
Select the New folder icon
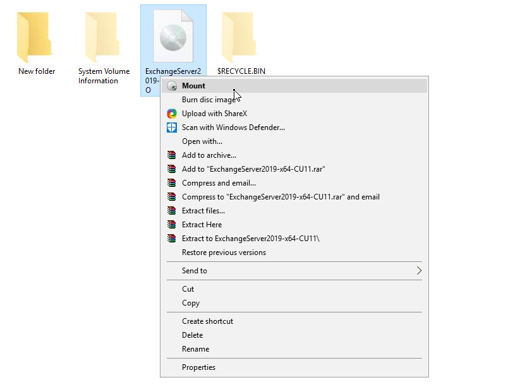click(x=34, y=37)
